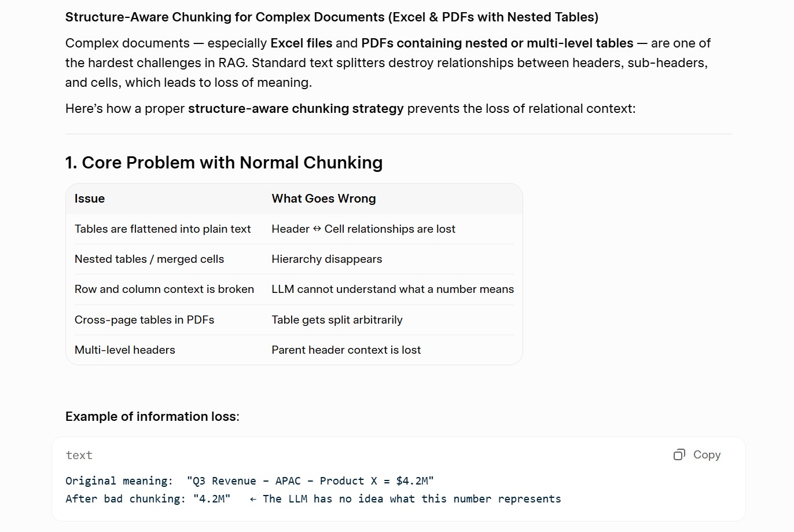Click the 'Multi-level headers' cell
Viewport: 794px width, 532px height.
[125, 350]
